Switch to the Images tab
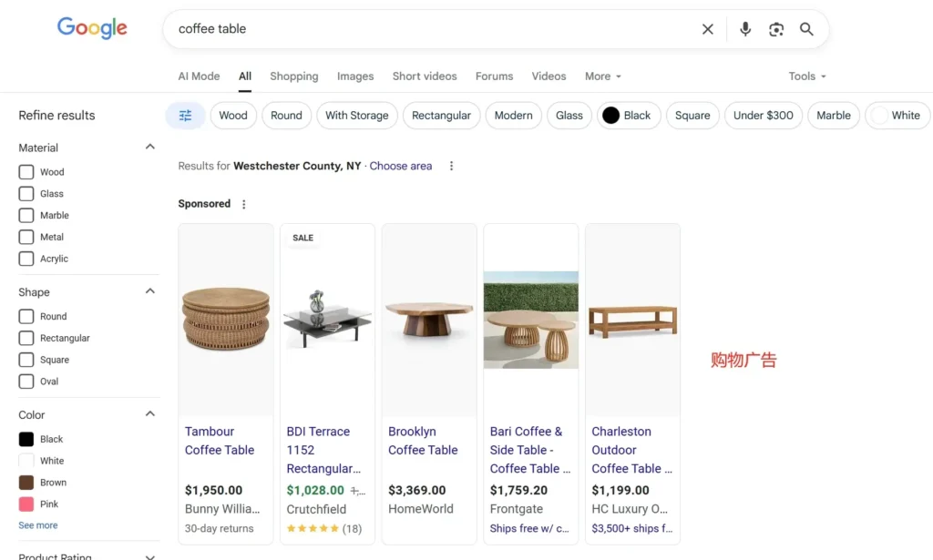This screenshot has width=933, height=560. tap(355, 76)
